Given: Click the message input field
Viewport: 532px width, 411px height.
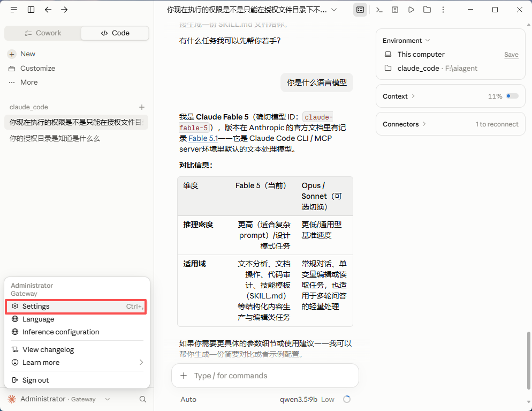Looking at the screenshot, I should (265, 376).
